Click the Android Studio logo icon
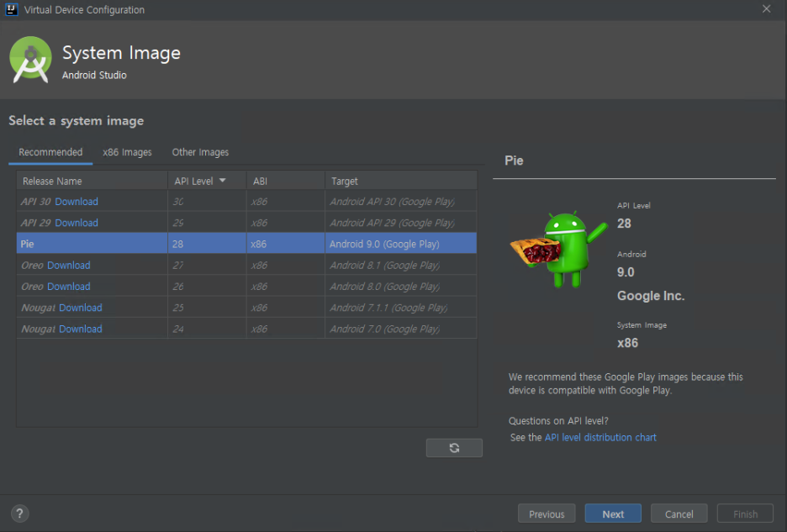This screenshot has height=532, width=787. click(x=30, y=59)
